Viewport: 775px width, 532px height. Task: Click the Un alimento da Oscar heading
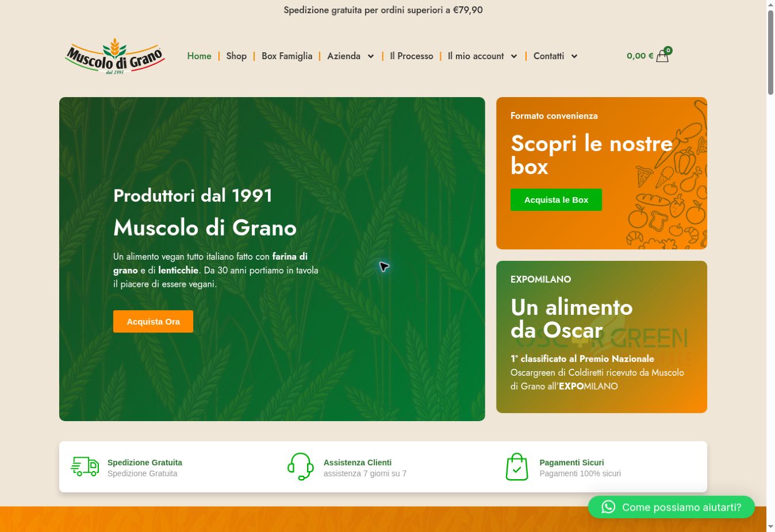coord(571,318)
